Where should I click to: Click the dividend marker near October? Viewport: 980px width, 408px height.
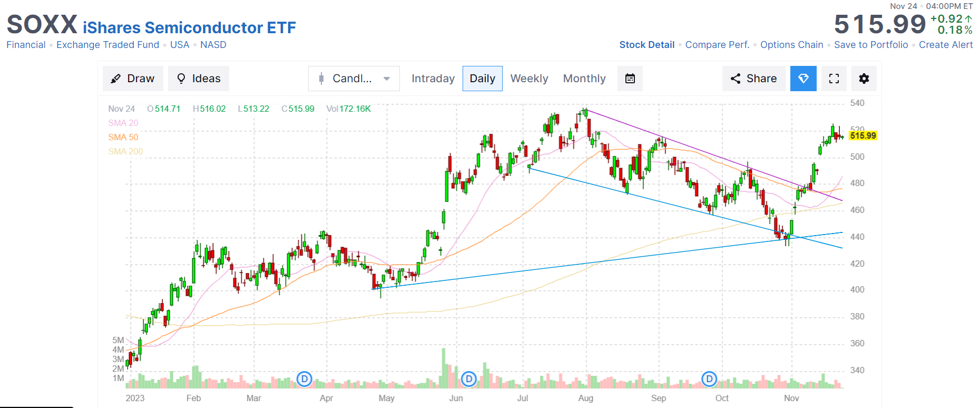pyautogui.click(x=710, y=378)
